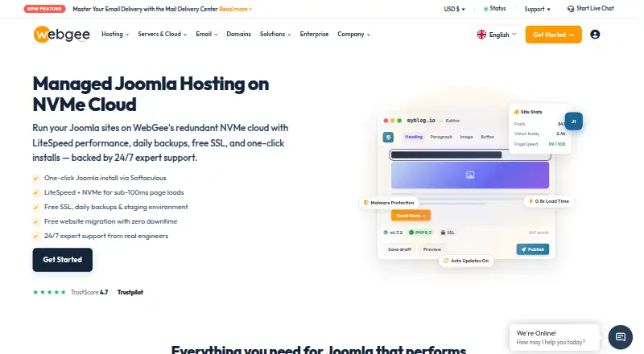Click the Trustpilot link
Viewport: 644px width, 354px height.
(130, 292)
